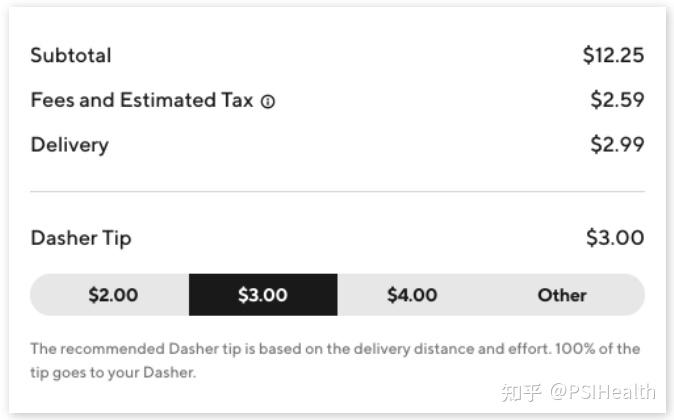Click the @PSIHealth watermark text
674x420 pixels.
602,391
